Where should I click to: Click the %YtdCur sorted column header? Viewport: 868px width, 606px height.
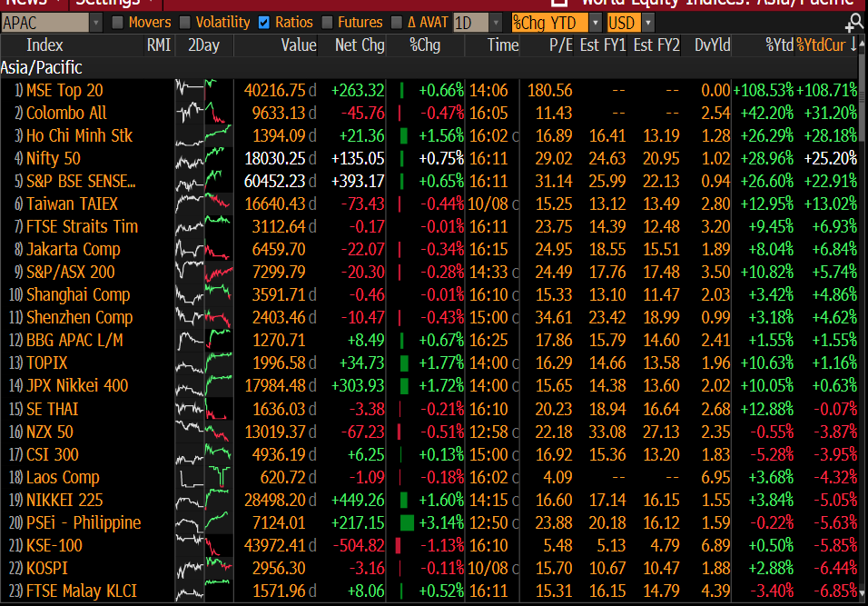[x=826, y=45]
